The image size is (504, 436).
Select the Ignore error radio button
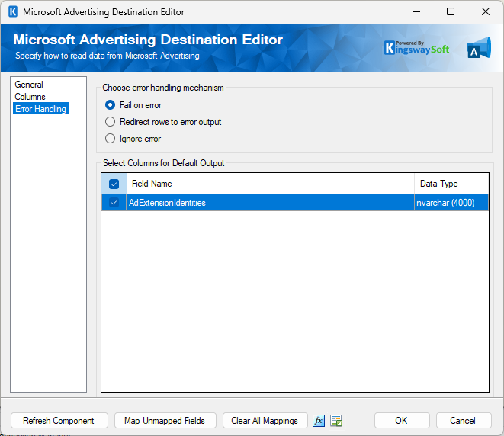tap(111, 139)
